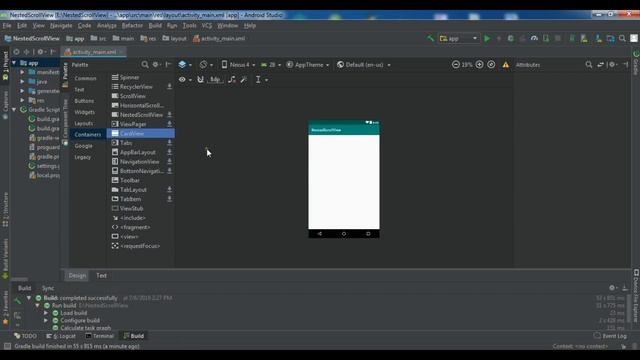This screenshot has height=360, width=640.
Task: Select Common palette category
Action: click(85, 78)
